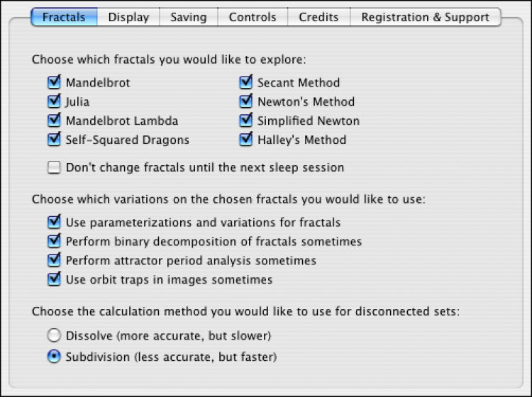The height and width of the screenshot is (397, 532).
Task: Go to Registration & Support tab
Action: click(x=425, y=17)
